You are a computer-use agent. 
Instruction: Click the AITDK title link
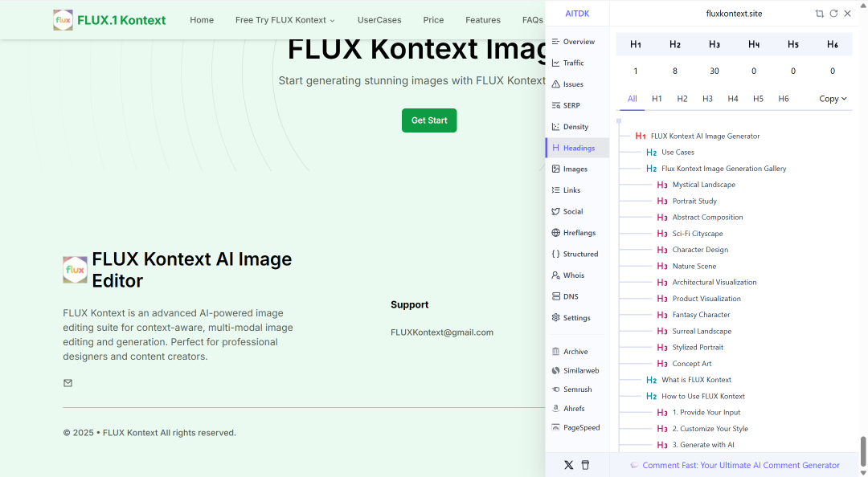[x=577, y=14]
